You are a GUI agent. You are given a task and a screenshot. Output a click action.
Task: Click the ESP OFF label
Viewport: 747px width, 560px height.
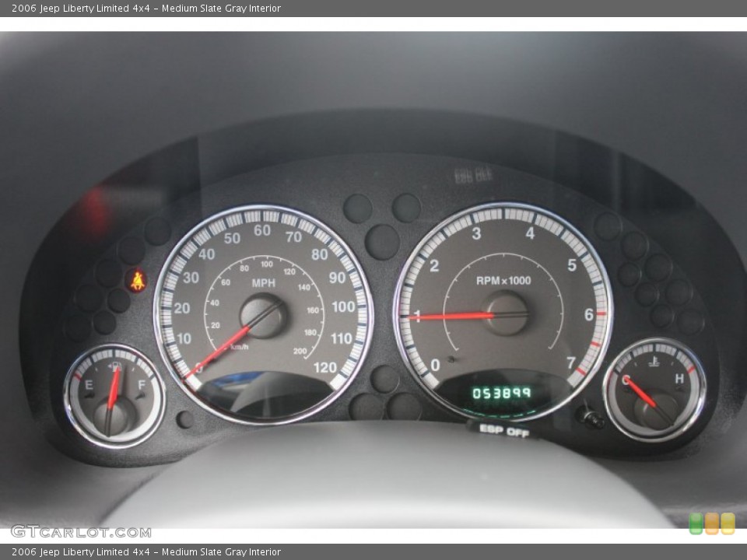pos(504,430)
